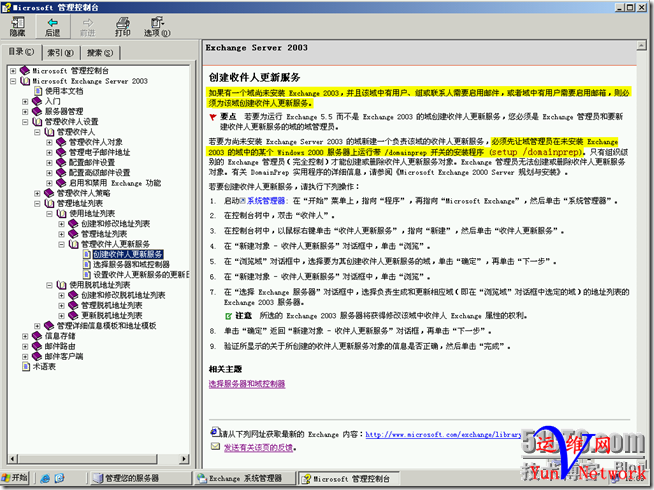The height and width of the screenshot is (490, 654).
Task: Click the 管理收件人 open book icon
Action: coord(49,132)
